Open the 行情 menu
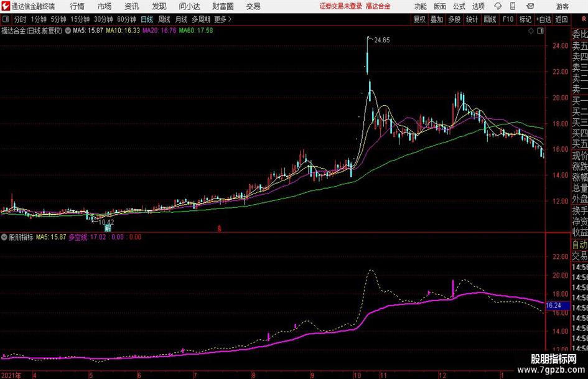The width and height of the screenshot is (588, 379). (77, 6)
